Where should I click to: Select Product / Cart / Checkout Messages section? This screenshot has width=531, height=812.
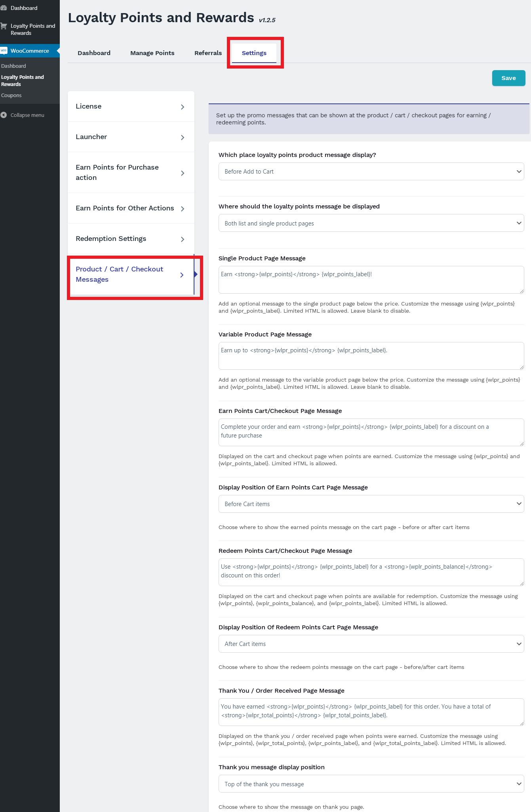(x=131, y=274)
